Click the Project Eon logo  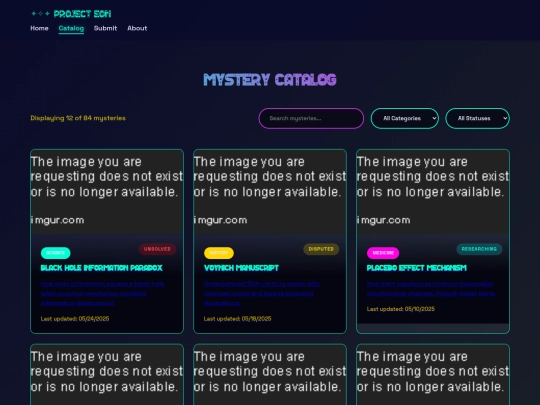click(x=71, y=14)
